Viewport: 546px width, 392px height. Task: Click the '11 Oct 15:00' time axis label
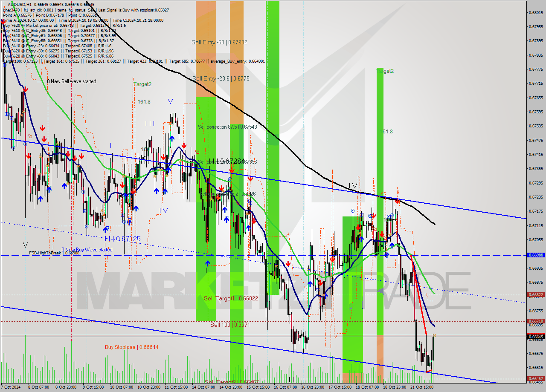click(x=176, y=388)
